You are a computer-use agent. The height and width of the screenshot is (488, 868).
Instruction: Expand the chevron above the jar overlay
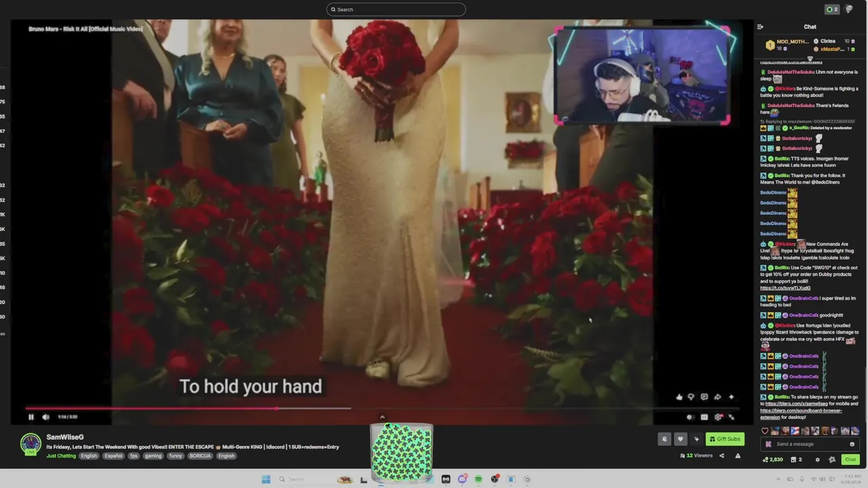coord(382,418)
